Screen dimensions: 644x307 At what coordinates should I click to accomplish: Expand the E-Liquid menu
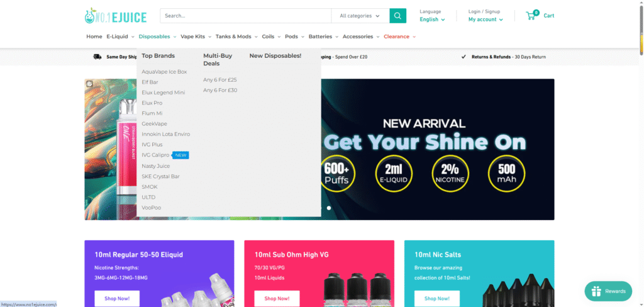120,36
